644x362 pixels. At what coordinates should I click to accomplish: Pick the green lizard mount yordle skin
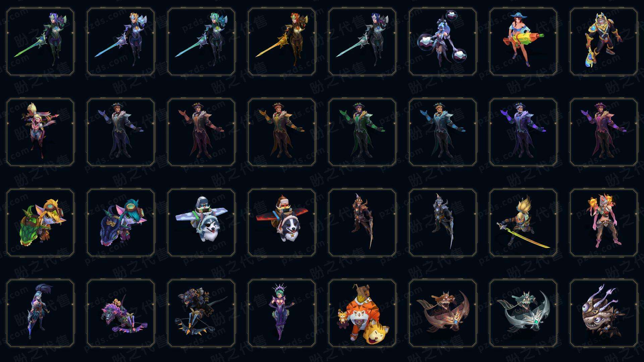(40, 223)
